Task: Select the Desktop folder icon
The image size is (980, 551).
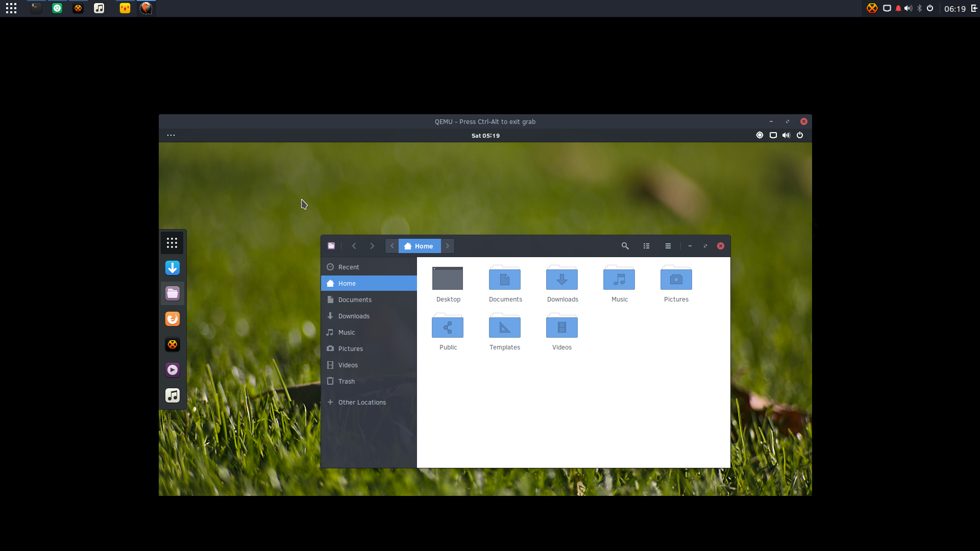Action: [448, 279]
